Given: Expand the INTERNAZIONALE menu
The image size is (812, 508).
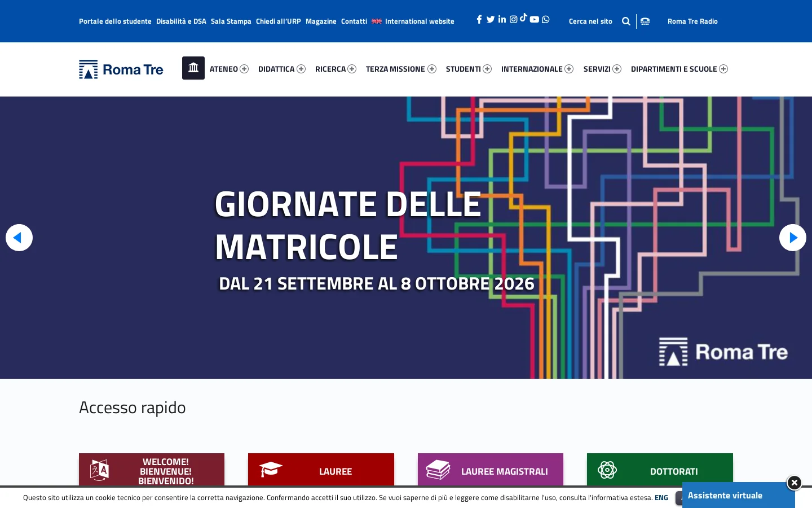Looking at the screenshot, I should (569, 69).
